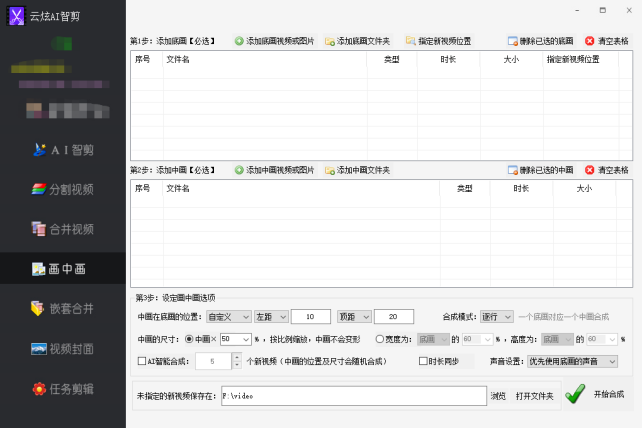This screenshot has width=642, height=428.
Task: Open the 合成模式 逐行 dropdown
Action: pyautogui.click(x=496, y=317)
